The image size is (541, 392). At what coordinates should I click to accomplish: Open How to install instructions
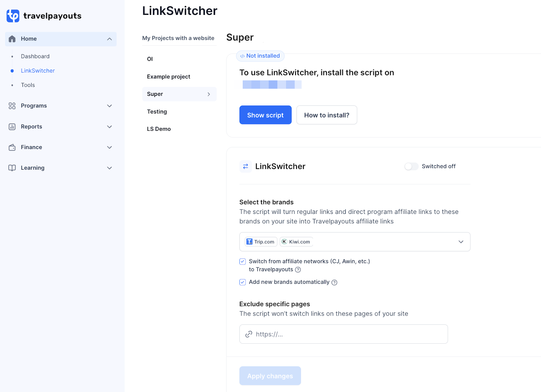click(326, 115)
